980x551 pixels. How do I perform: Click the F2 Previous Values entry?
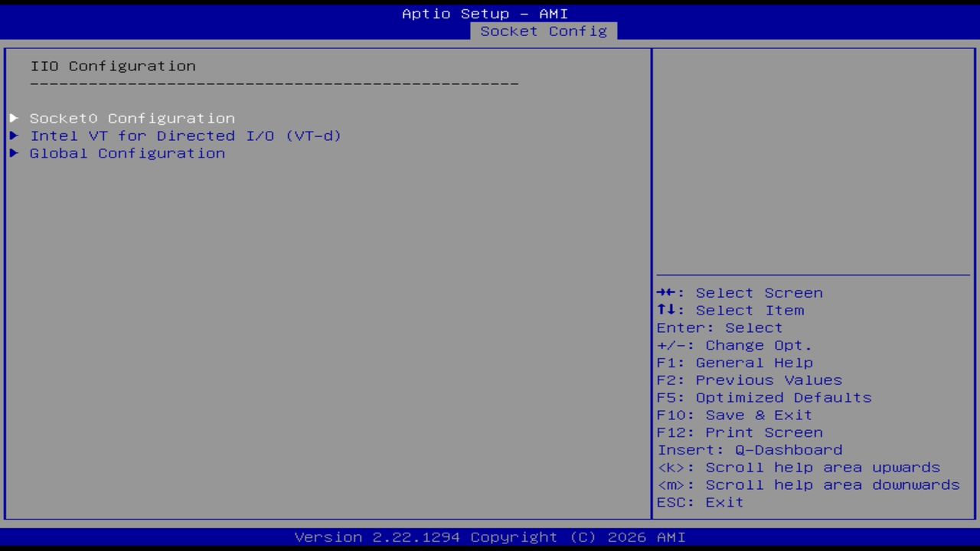click(749, 380)
